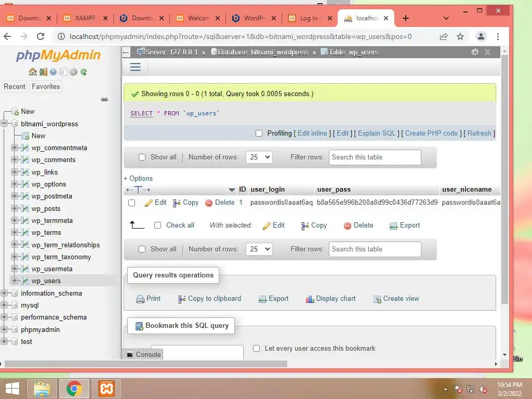532x399 pixels.
Task: Expand wp_commentmeta table node
Action: tap(14, 148)
